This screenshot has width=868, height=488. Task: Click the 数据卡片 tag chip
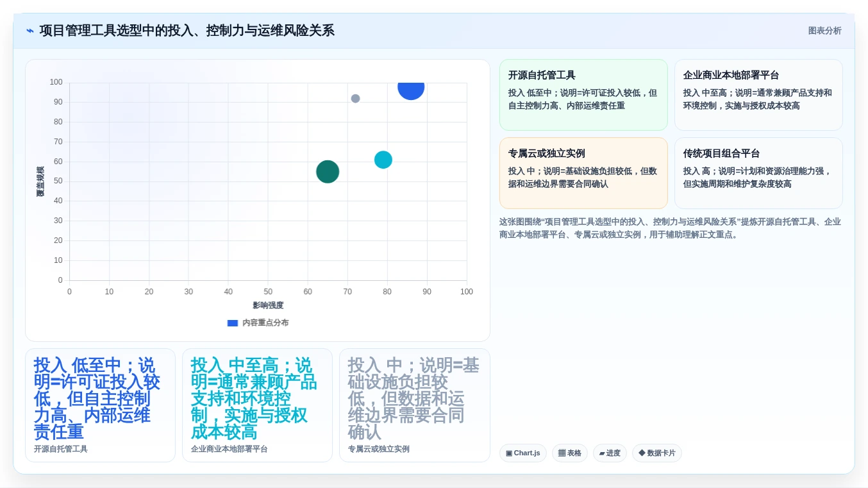coord(657,453)
